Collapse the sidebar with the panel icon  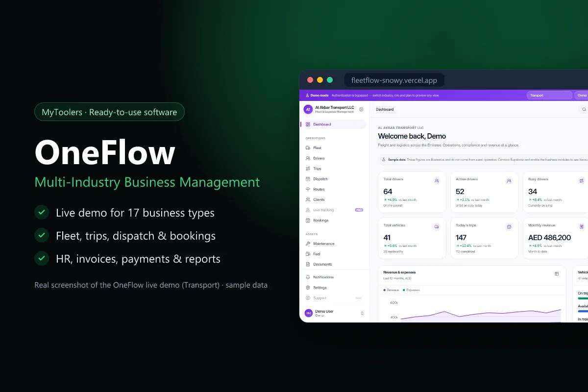[361, 109]
